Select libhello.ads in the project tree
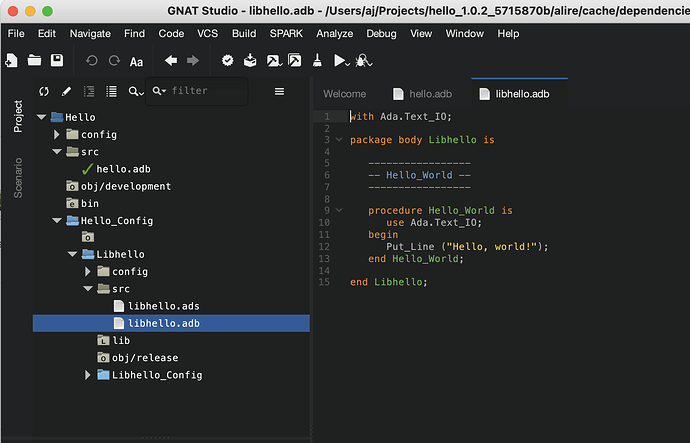690x443 pixels. pyautogui.click(x=163, y=306)
